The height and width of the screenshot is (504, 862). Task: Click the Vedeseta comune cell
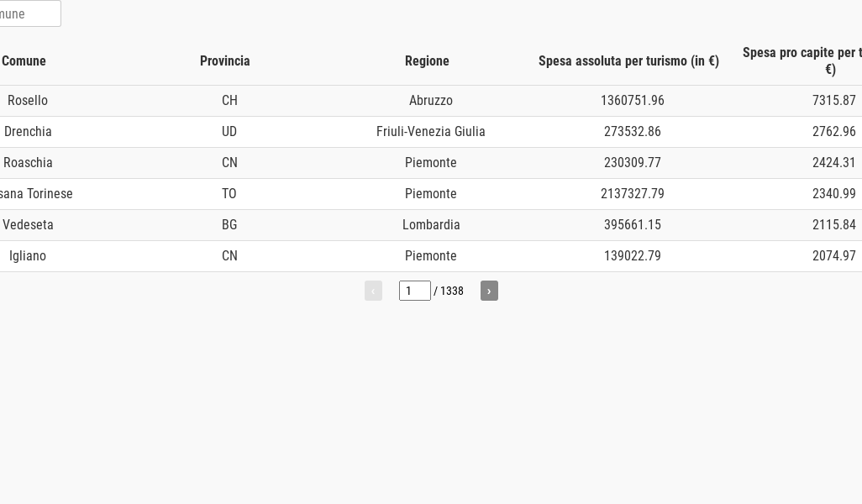click(28, 225)
